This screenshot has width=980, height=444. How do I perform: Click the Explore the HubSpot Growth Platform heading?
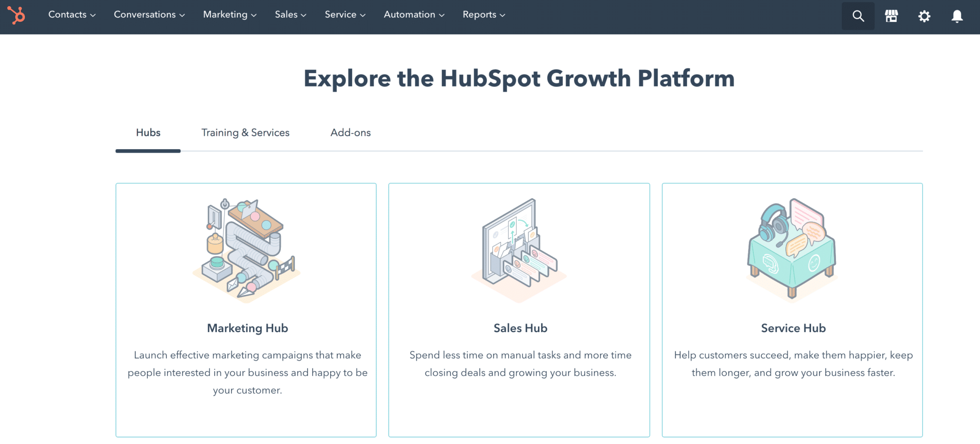519,78
